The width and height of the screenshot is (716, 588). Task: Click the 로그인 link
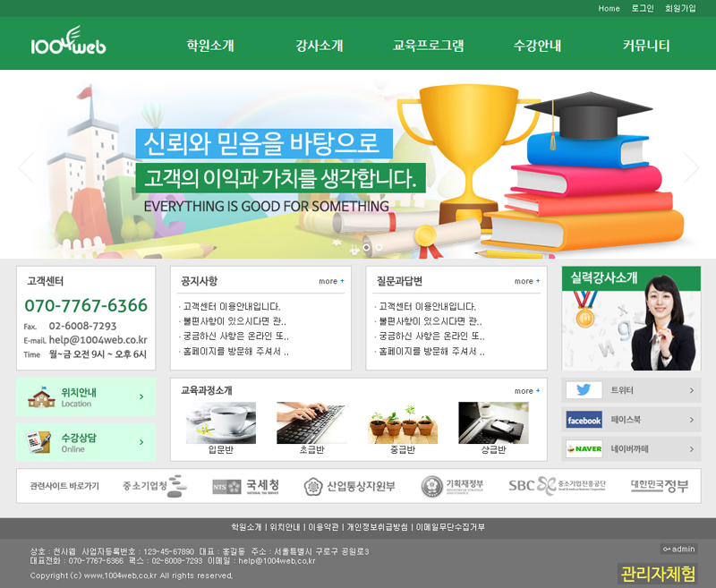tap(643, 8)
